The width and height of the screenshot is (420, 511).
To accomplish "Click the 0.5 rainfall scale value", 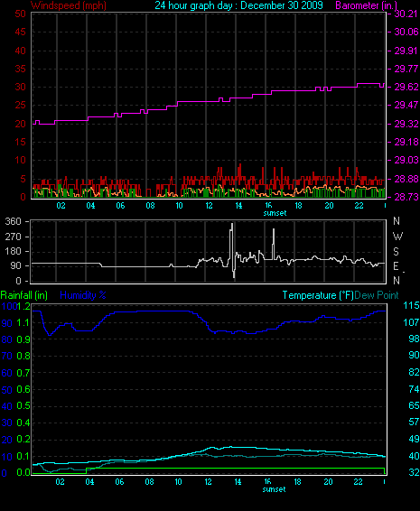I will 23,405.
